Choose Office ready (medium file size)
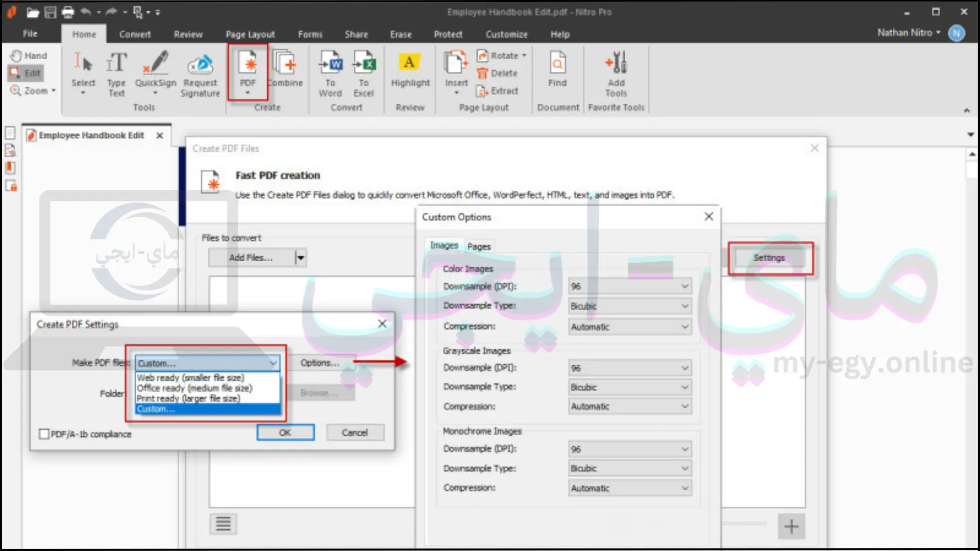 tap(208, 388)
